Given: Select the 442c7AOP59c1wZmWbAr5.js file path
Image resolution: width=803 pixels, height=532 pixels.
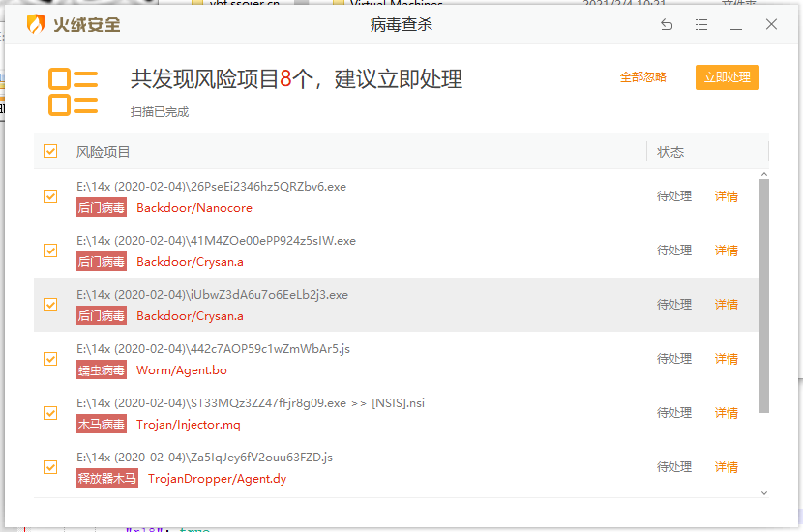Looking at the screenshot, I should [214, 349].
